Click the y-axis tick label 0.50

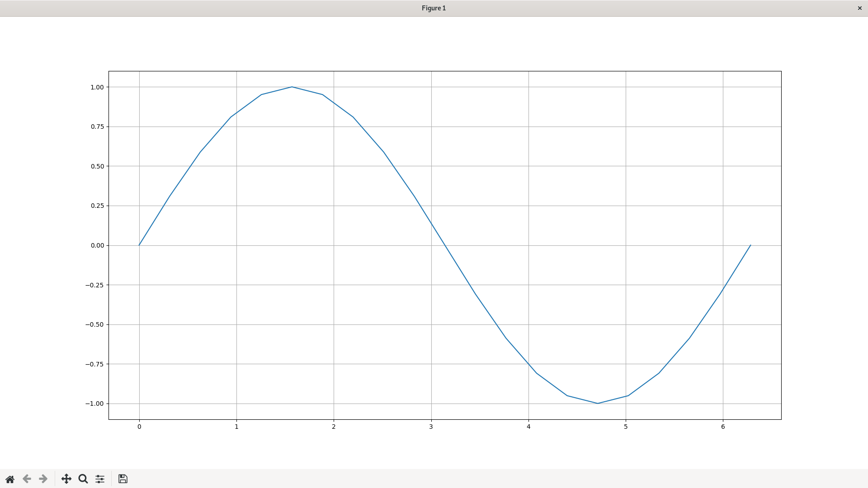coord(97,166)
